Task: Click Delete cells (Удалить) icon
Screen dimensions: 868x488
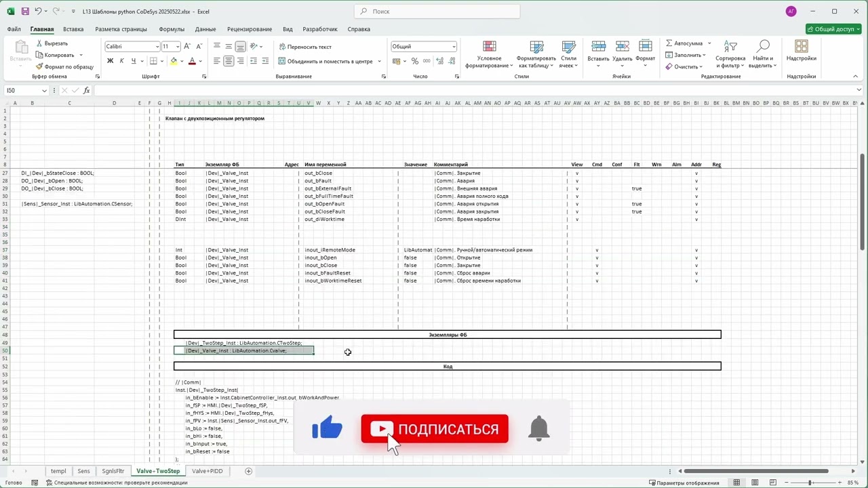Action: click(622, 47)
